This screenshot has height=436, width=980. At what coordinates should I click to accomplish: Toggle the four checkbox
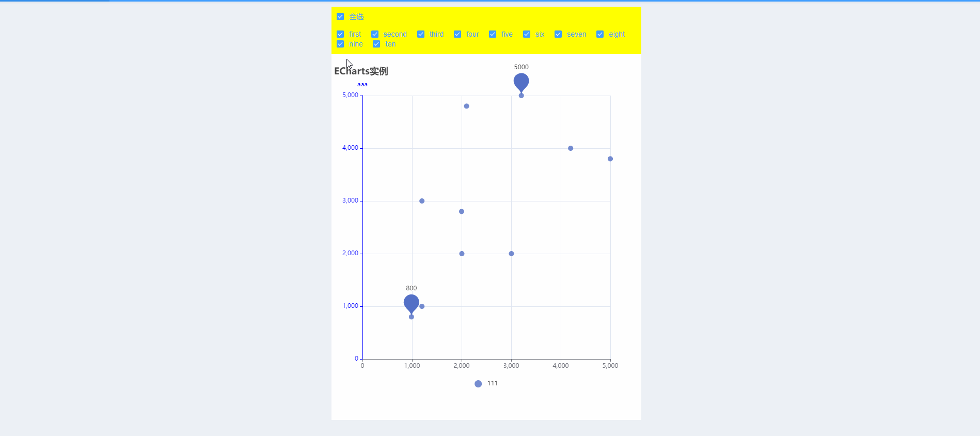[457, 34]
